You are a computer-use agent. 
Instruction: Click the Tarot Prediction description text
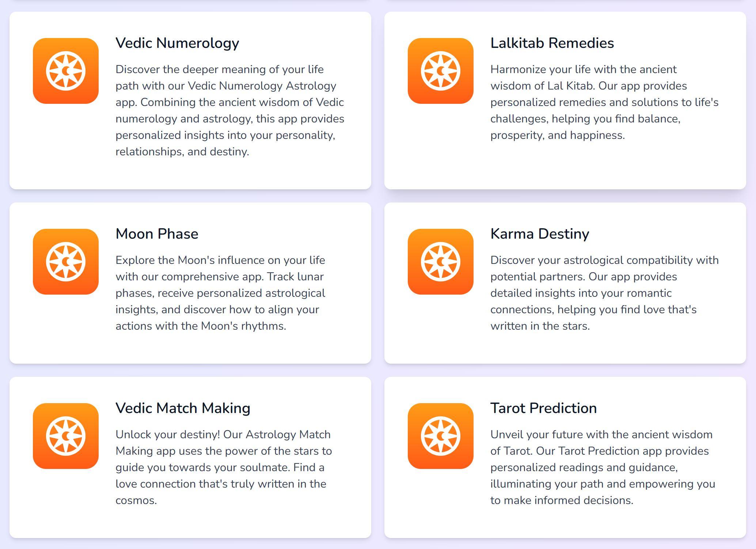click(x=603, y=467)
